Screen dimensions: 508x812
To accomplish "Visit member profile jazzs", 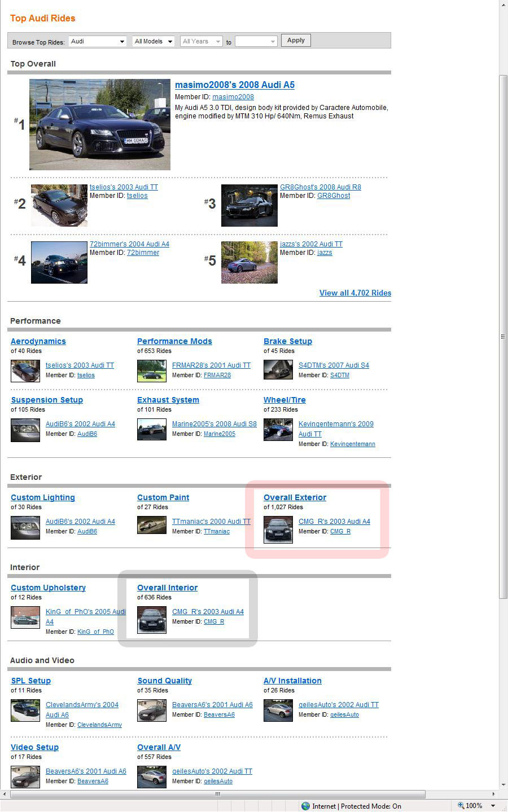I will (325, 253).
